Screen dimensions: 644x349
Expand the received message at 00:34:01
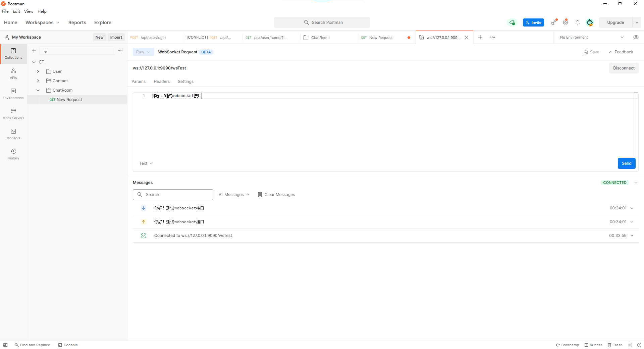(632, 208)
